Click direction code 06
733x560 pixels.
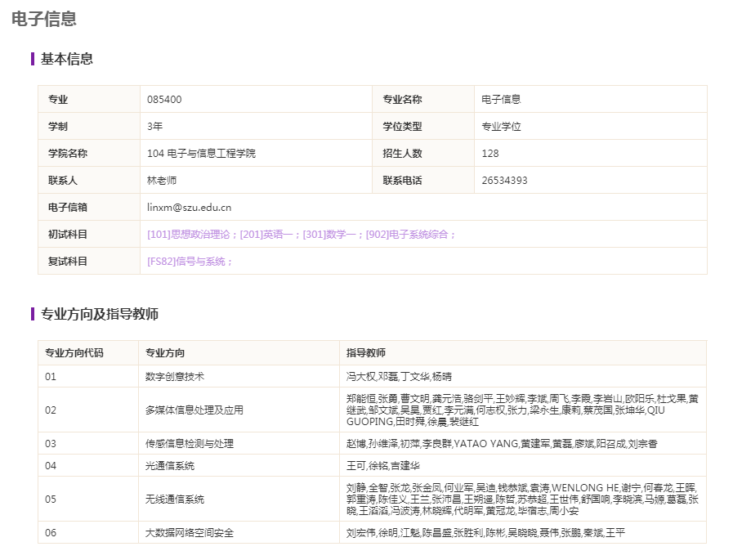51,533
